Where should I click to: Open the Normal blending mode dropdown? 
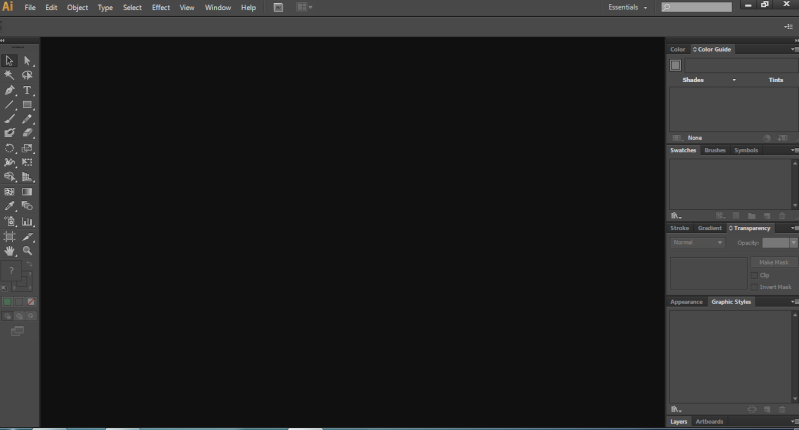697,243
